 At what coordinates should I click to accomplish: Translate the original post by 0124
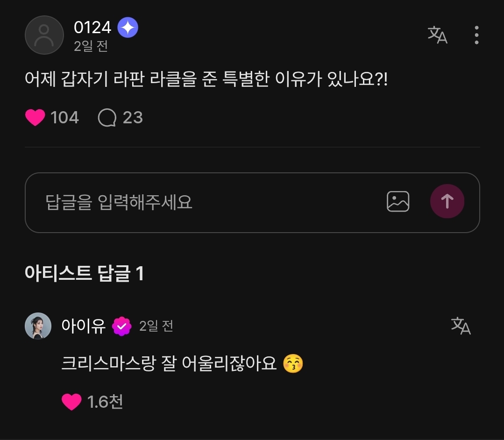(x=438, y=35)
